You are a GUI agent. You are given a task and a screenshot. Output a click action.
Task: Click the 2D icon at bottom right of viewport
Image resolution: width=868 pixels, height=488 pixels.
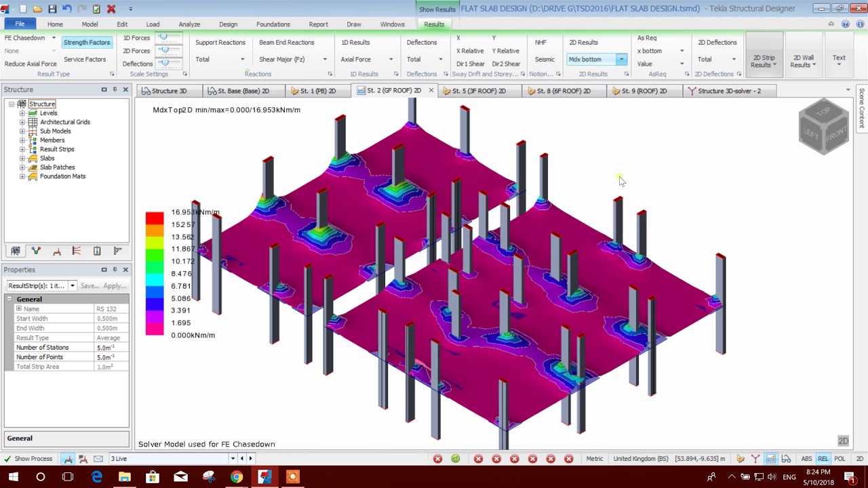click(x=843, y=441)
